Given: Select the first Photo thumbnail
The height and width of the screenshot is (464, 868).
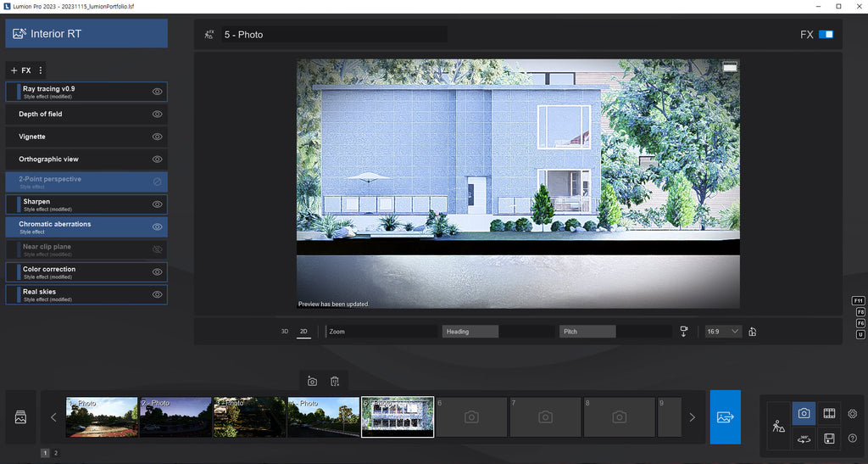Looking at the screenshot, I should point(102,417).
